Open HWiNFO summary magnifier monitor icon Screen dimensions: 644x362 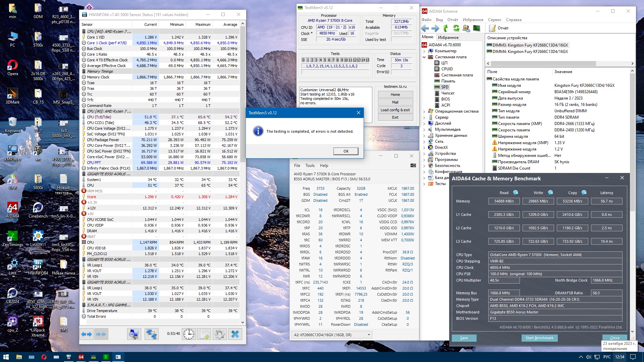coord(134,334)
